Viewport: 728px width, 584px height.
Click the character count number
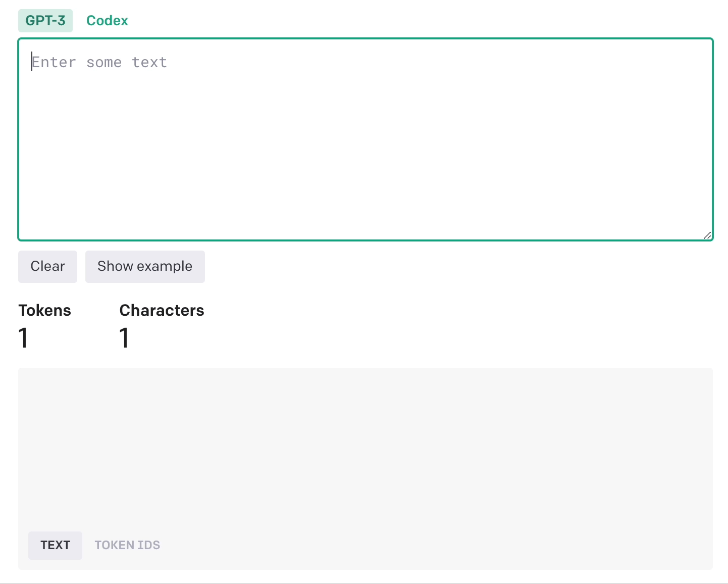[124, 338]
